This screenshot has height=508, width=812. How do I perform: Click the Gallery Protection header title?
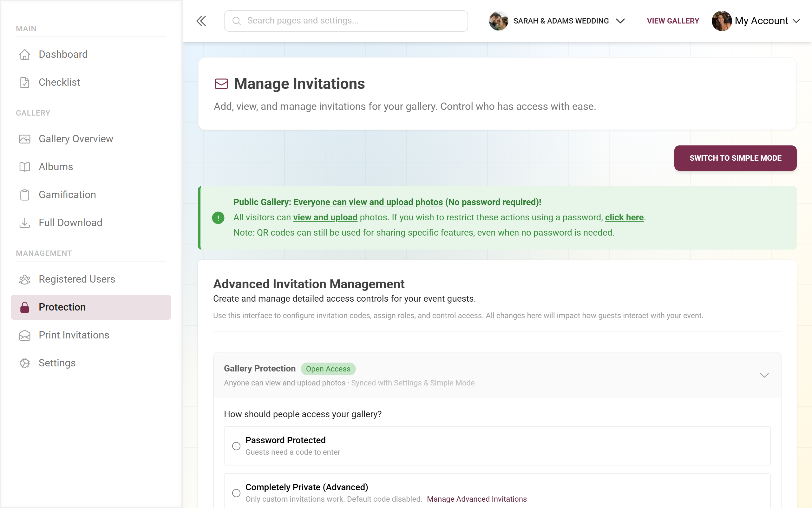point(260,369)
